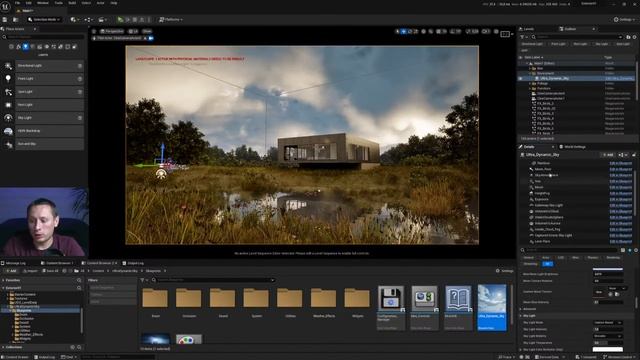The width and height of the screenshot is (640, 360).
Task: Select the Ultra_Dynamic_Sky blueprint asset thumbnail
Action: [x=492, y=299]
